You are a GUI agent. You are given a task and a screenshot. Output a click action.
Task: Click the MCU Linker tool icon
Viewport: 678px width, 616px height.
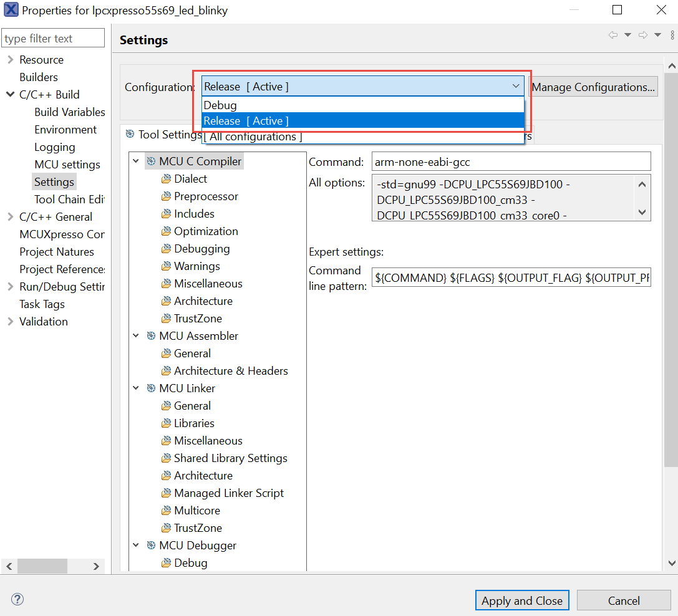(x=151, y=388)
